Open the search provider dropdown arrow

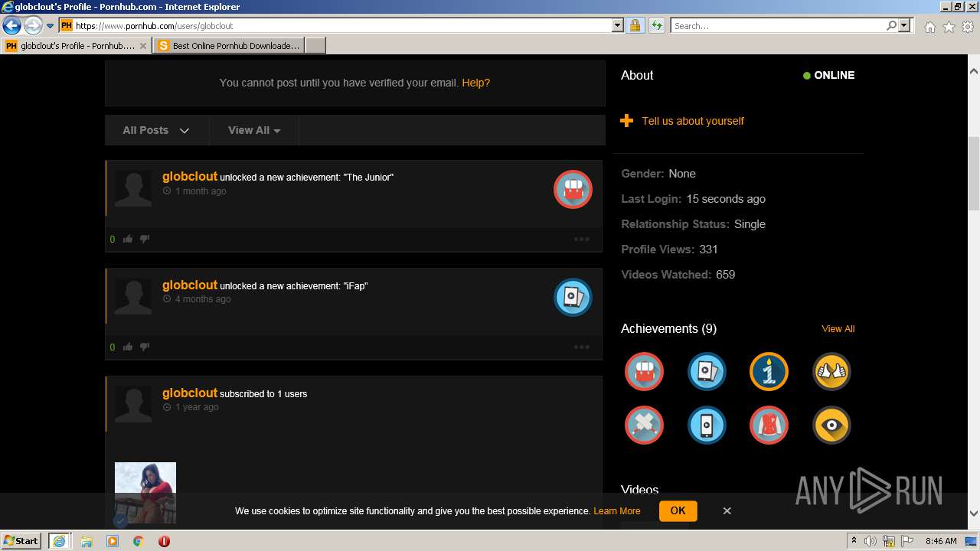pyautogui.click(x=904, y=26)
